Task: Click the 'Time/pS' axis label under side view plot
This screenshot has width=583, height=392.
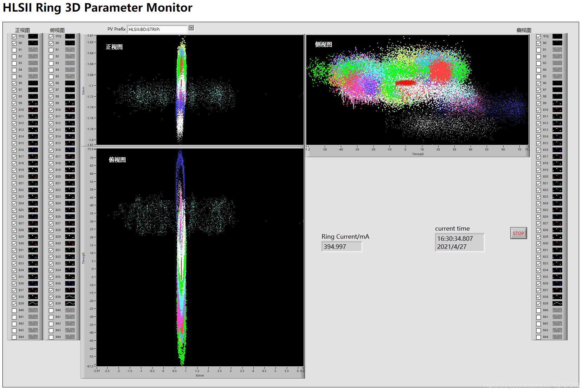Action: coord(418,154)
